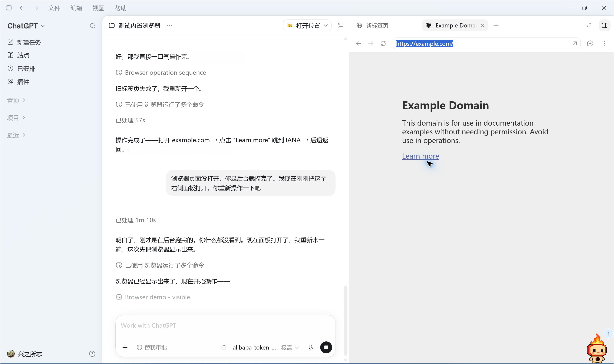Open the 编辑 menu
The width and height of the screenshot is (614, 364).
76,8
